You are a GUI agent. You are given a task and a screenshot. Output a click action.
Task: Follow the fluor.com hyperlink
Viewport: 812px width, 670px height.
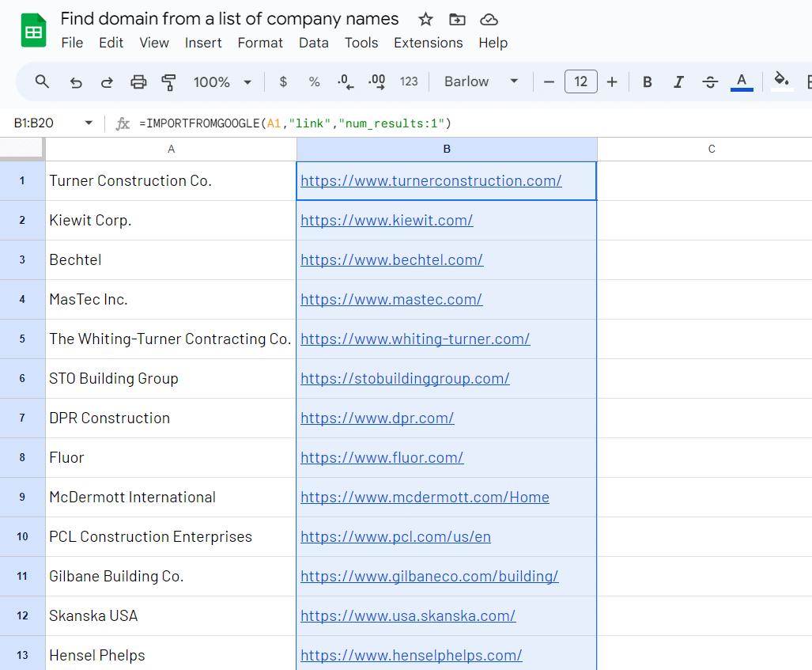point(382,458)
